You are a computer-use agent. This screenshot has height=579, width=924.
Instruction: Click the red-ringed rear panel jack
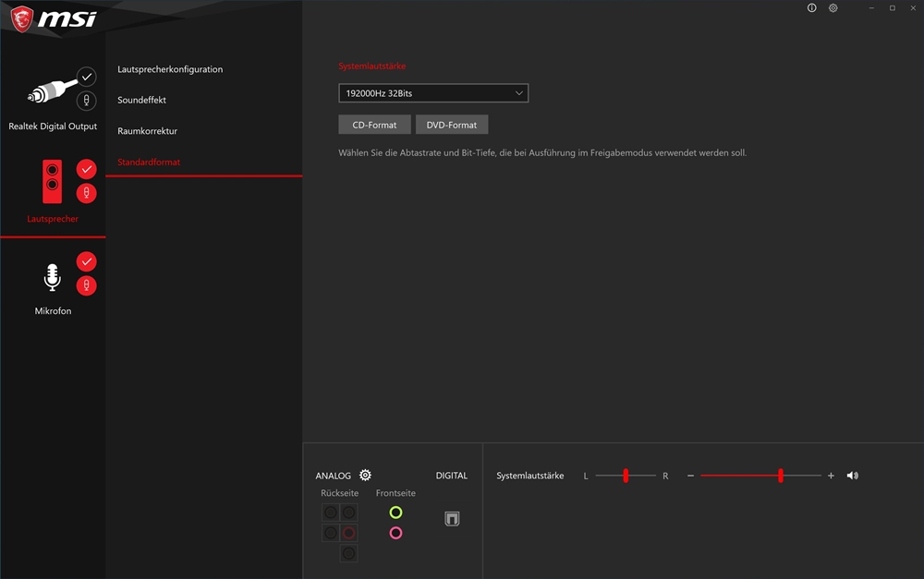[349, 533]
